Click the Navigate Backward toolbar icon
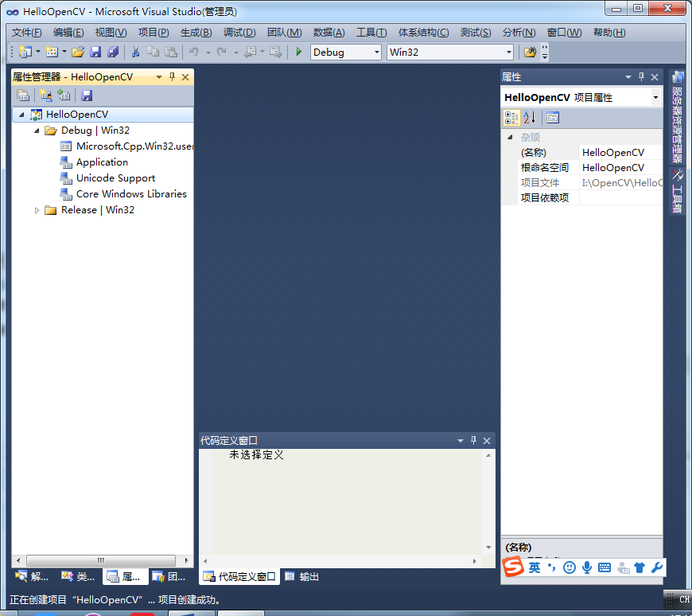Image resolution: width=692 pixels, height=616 pixels. (251, 52)
